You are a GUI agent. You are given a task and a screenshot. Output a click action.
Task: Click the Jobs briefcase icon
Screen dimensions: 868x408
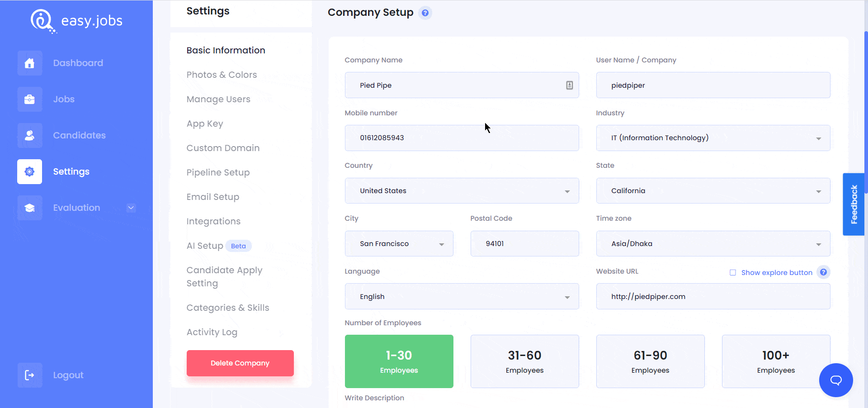tap(30, 99)
